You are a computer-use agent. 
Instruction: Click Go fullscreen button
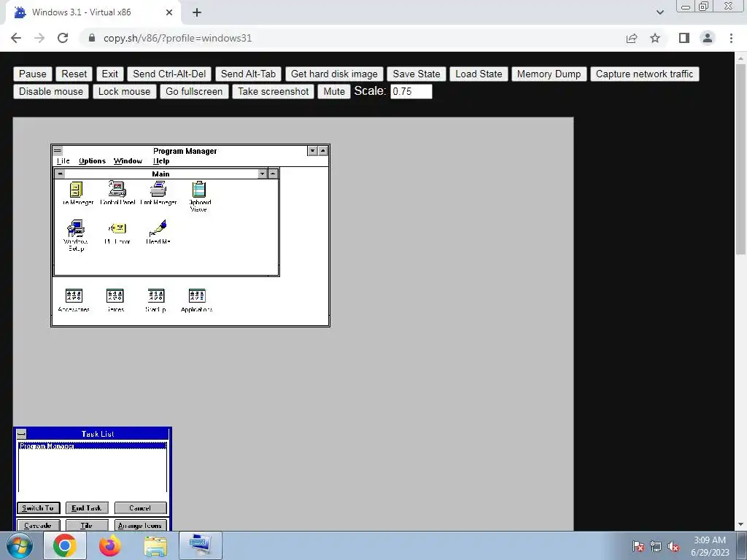coord(194,91)
